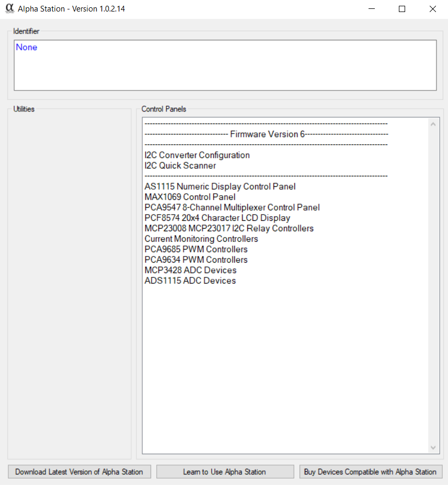This screenshot has width=448, height=485.
Task: Select PCF8574 20x4 Character LCD Display
Action: pyautogui.click(x=217, y=218)
